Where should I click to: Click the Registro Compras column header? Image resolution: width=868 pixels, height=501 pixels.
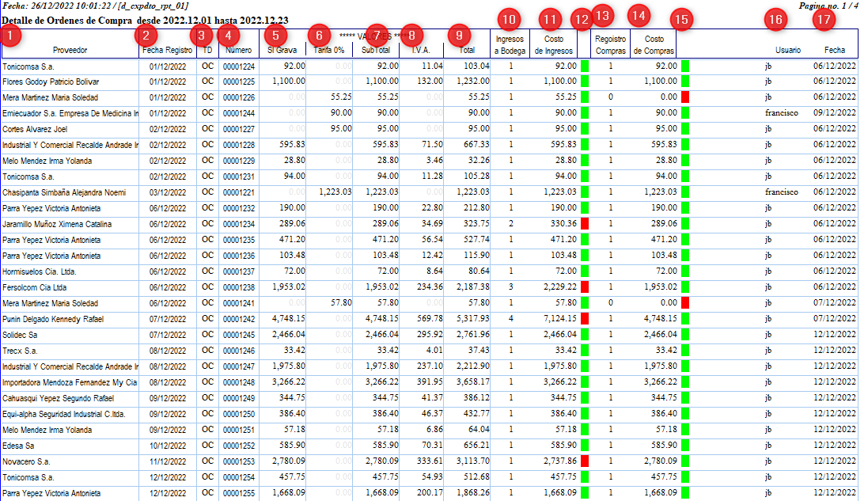click(610, 44)
